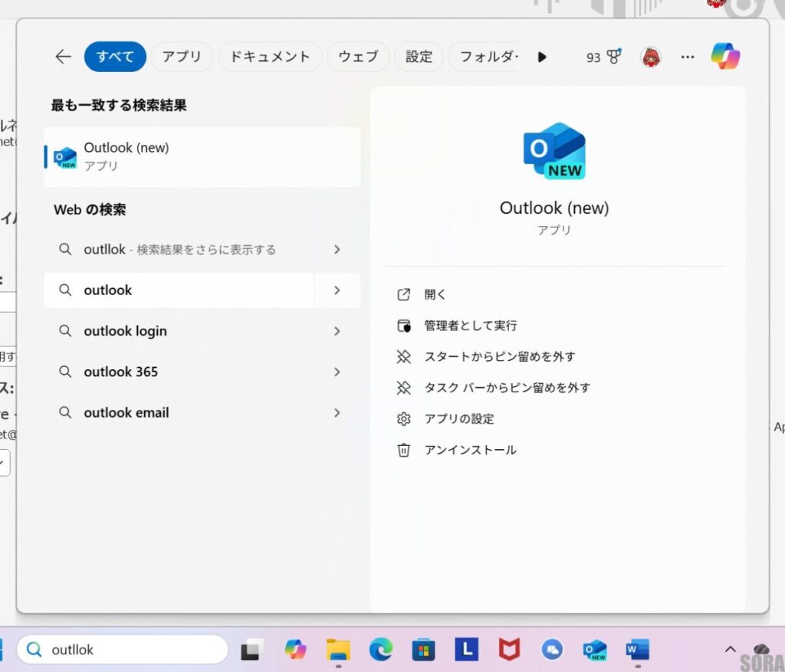
Task: Select 管理者として実行 for Outlook
Action: [x=471, y=325]
